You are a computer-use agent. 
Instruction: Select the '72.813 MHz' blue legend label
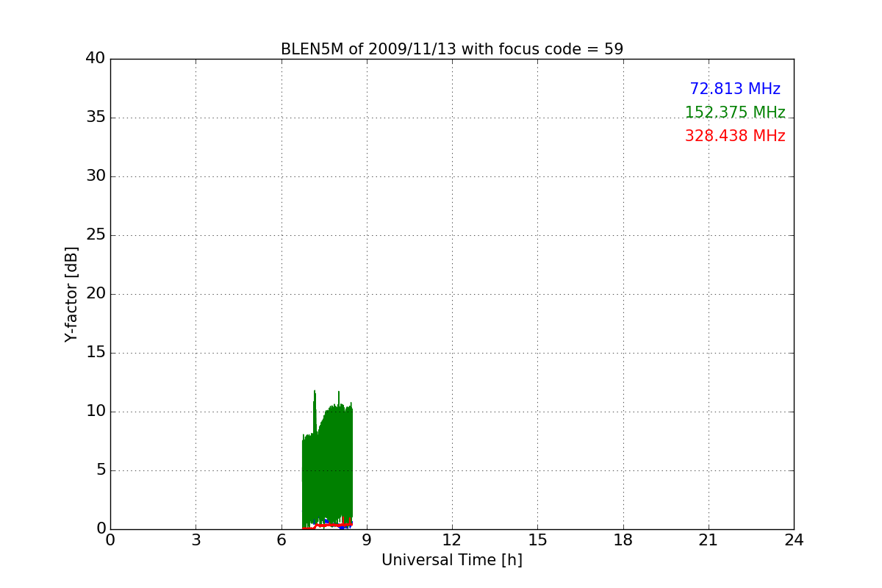pyautogui.click(x=735, y=89)
